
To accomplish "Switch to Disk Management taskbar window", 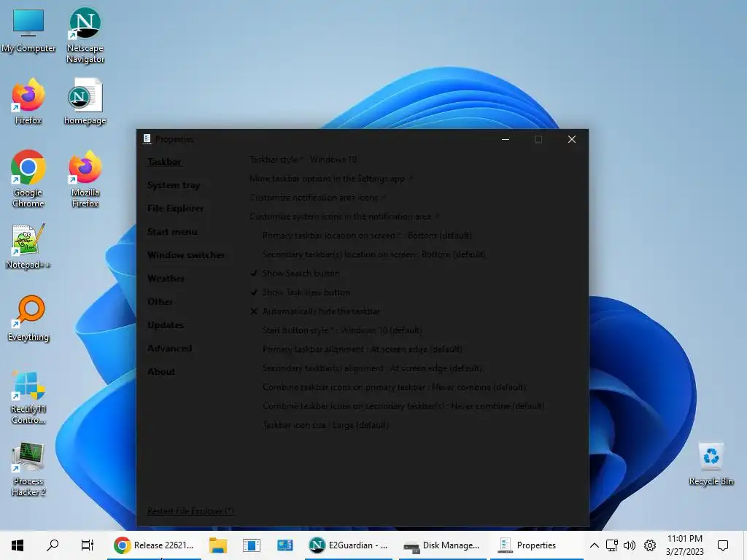I will point(441,545).
